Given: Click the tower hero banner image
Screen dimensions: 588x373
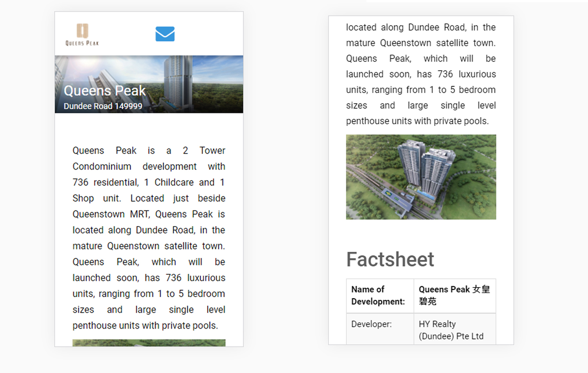Looking at the screenshot, I should (149, 84).
